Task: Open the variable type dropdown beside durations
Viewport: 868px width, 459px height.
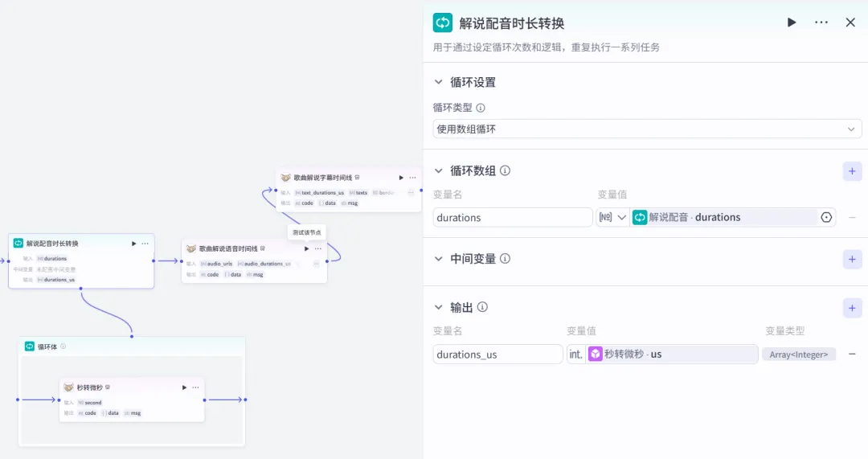Action: click(x=612, y=217)
